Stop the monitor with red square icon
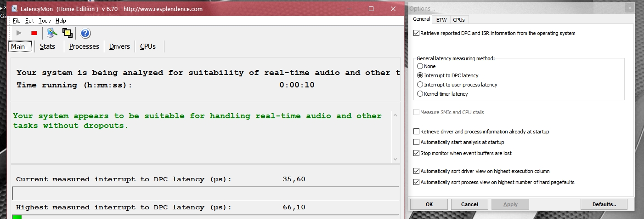The image size is (644, 219). coord(34,33)
